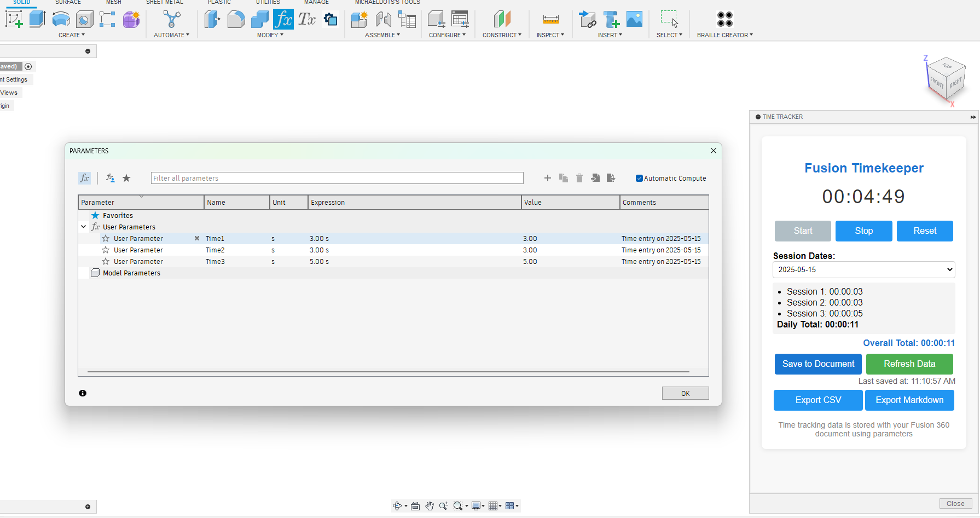Collapse the User Parameters group
Image resolution: width=980 pixels, height=518 pixels.
point(83,227)
